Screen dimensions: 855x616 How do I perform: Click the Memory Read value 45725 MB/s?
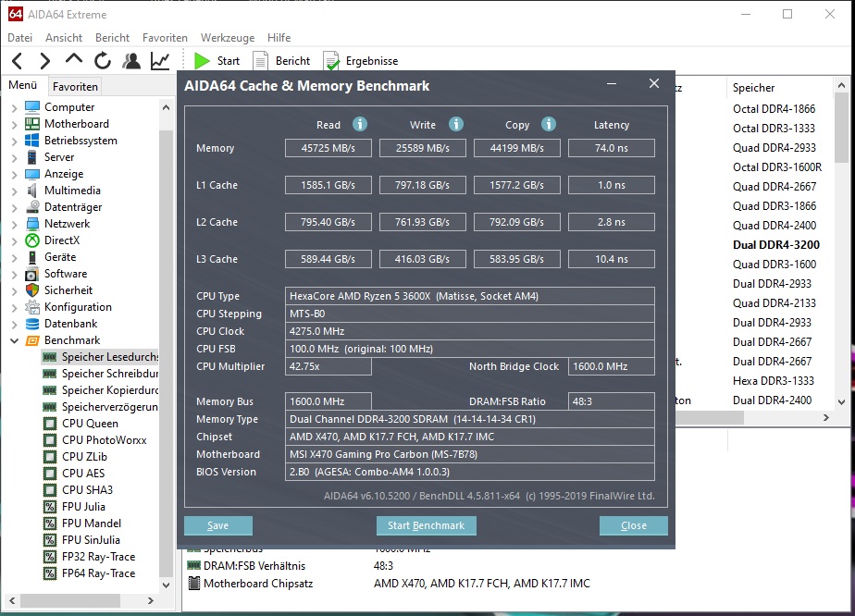(x=328, y=148)
